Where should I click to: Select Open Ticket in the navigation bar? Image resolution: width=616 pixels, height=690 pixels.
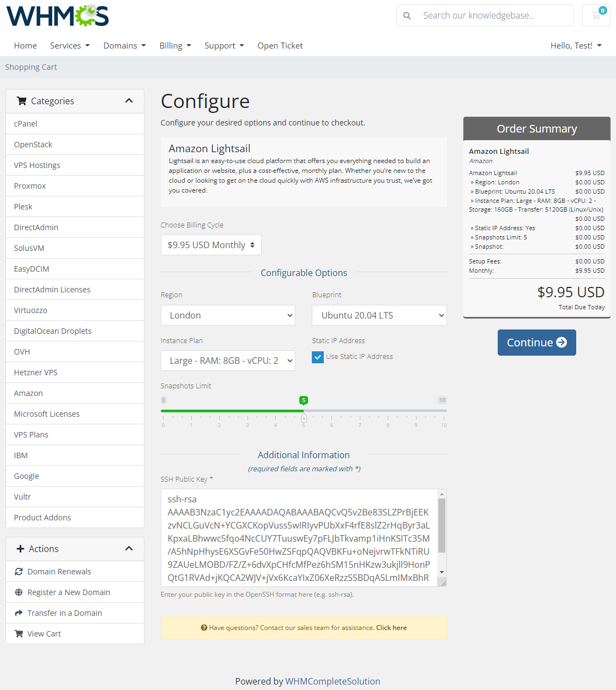pyautogui.click(x=280, y=45)
